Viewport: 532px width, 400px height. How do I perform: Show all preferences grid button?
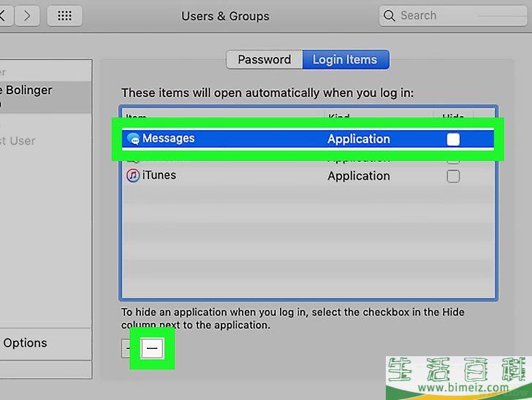pyautogui.click(x=64, y=15)
